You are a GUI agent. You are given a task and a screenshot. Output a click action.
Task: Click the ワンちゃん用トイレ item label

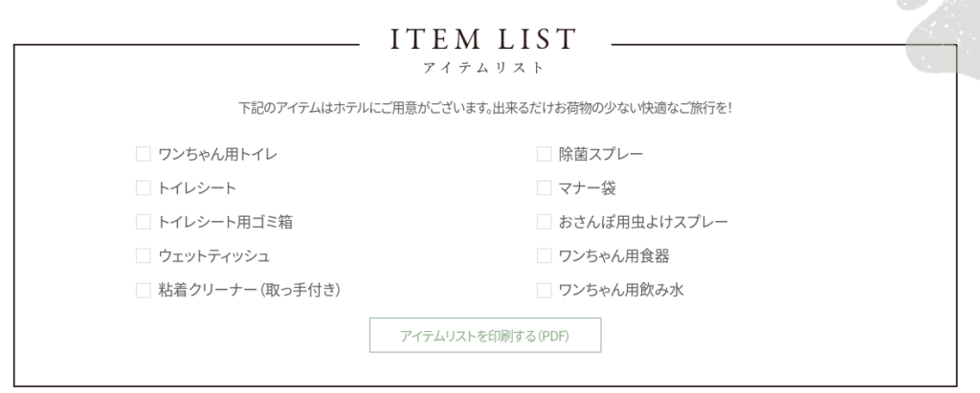click(218, 154)
